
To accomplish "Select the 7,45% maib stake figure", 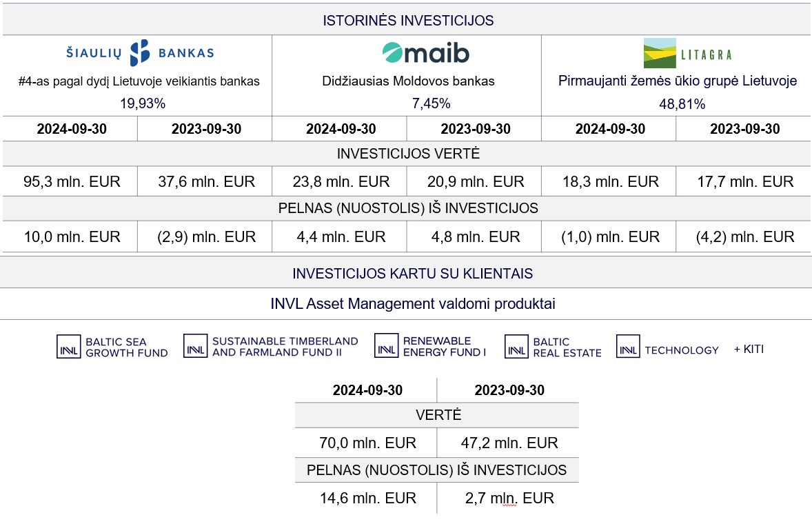I will click(431, 103).
